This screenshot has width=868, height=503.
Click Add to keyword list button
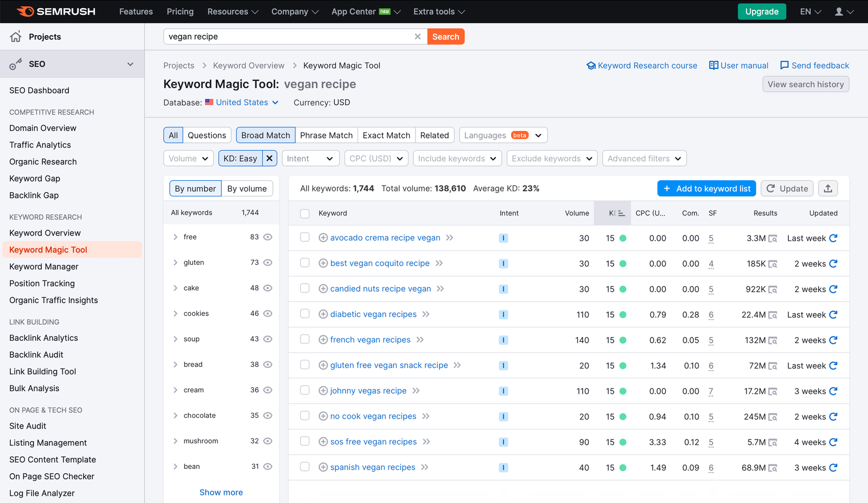707,188
